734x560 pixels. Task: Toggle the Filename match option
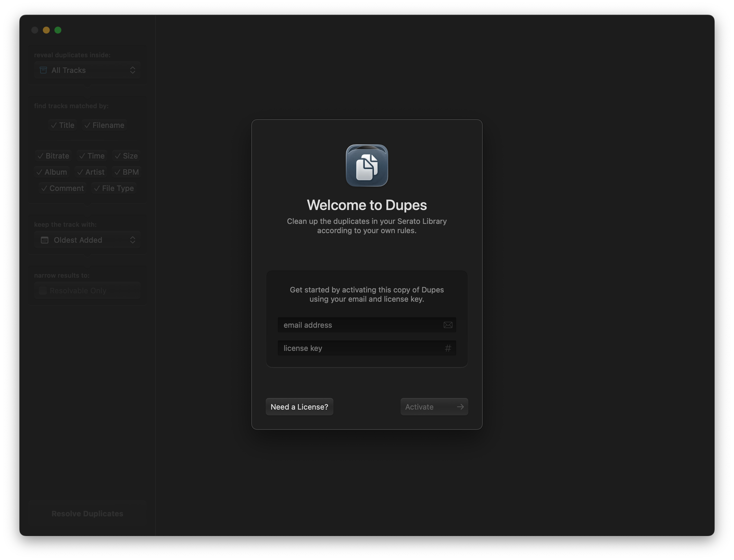point(104,125)
